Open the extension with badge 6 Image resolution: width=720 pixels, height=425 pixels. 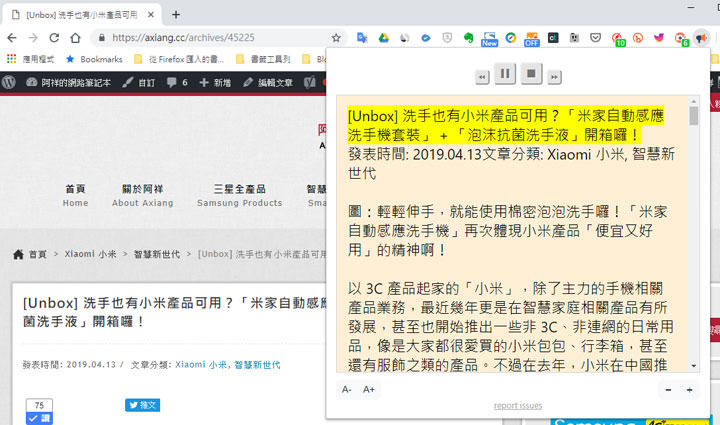681,39
